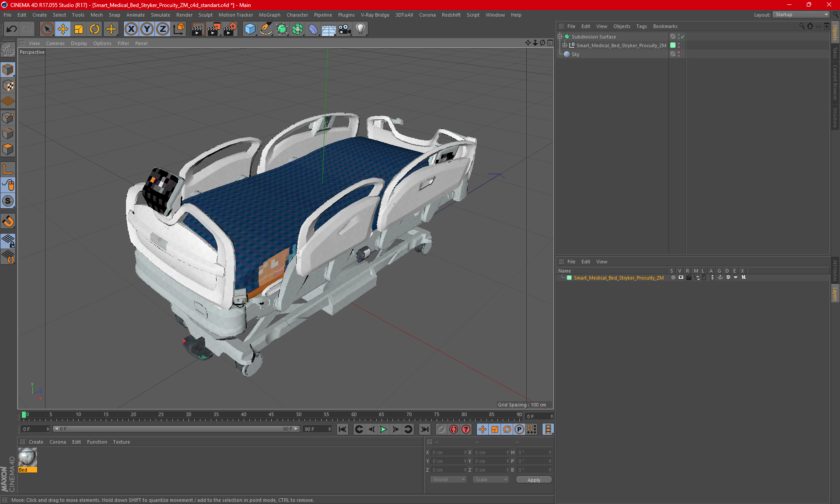Activate the Move tool
The width and height of the screenshot is (840, 504).
pos(63,29)
